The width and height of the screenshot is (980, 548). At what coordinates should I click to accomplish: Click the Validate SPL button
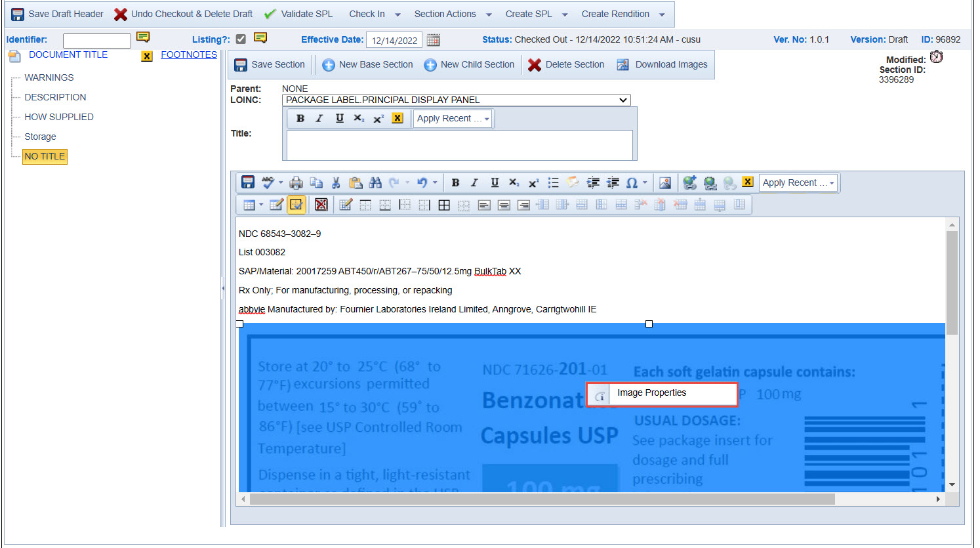(x=298, y=14)
